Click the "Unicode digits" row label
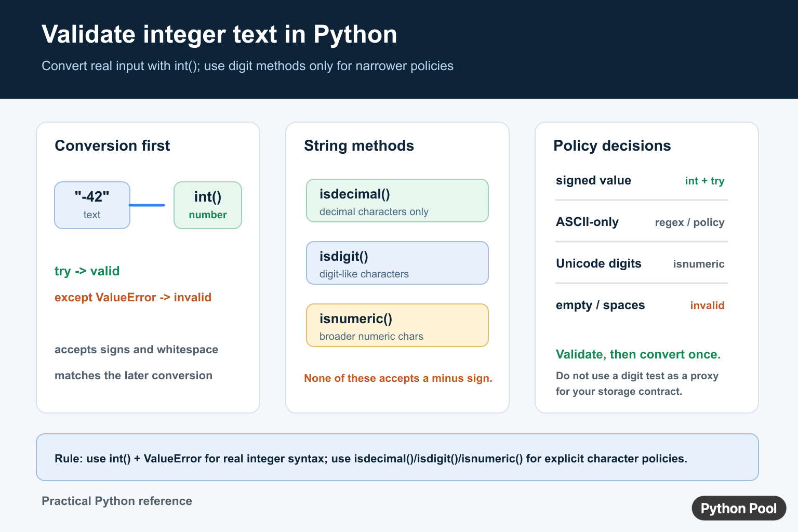The height and width of the screenshot is (532, 798). 598,264
